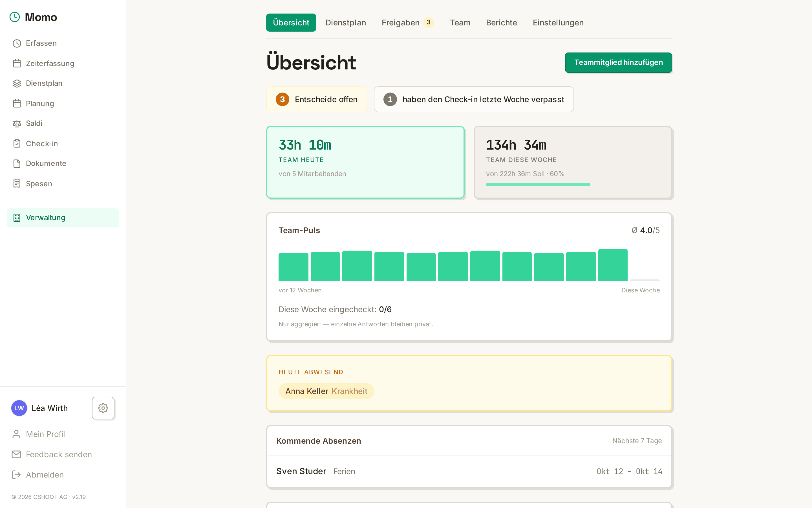Select Verwaltung via its building icon
The width and height of the screenshot is (812, 508).
pos(17,218)
